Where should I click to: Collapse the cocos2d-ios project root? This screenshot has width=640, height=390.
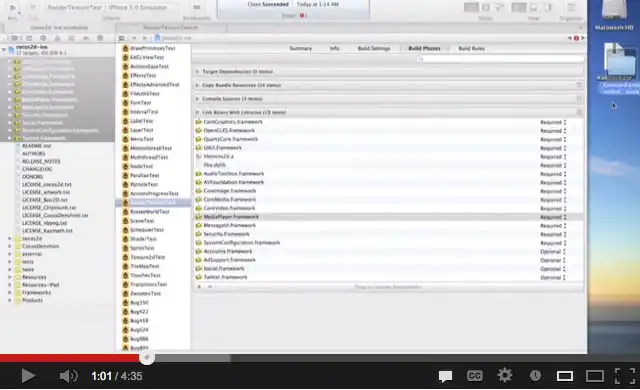[x=4, y=49]
